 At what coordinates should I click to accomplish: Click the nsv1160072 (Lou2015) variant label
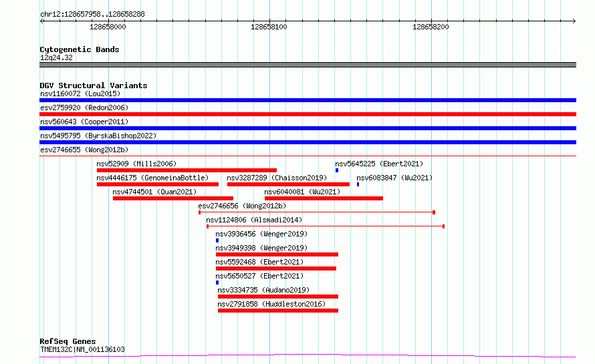coord(80,94)
